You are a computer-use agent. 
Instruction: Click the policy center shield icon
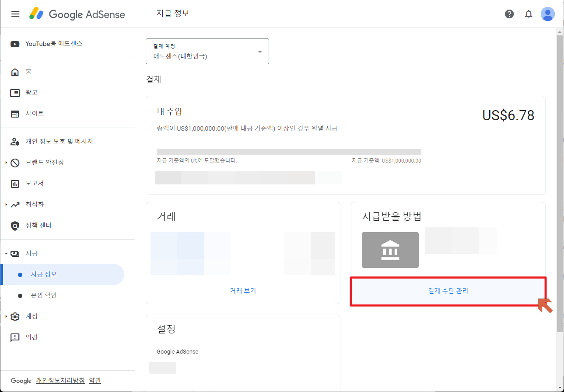pos(15,225)
